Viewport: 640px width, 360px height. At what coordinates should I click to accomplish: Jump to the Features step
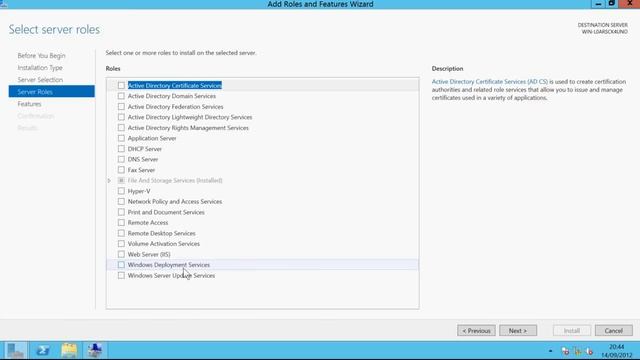point(29,104)
